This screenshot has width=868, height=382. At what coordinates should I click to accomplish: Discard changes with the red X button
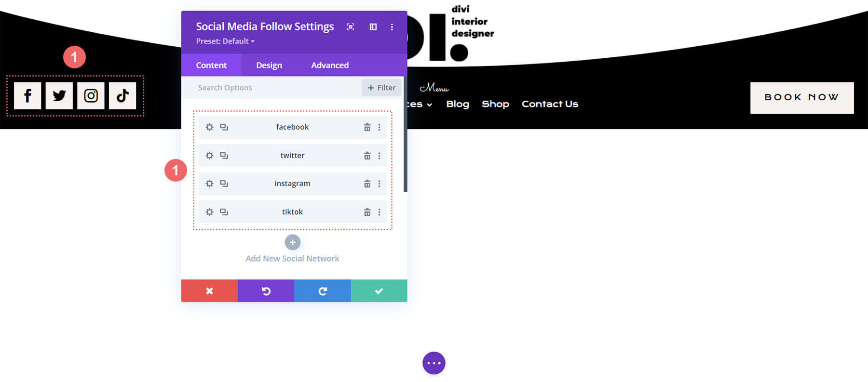(x=209, y=291)
